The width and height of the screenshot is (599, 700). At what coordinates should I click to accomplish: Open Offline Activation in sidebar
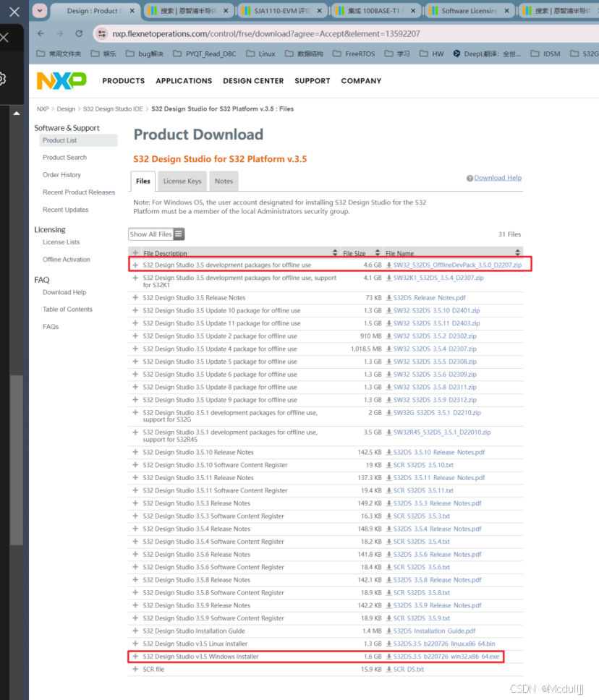66,260
